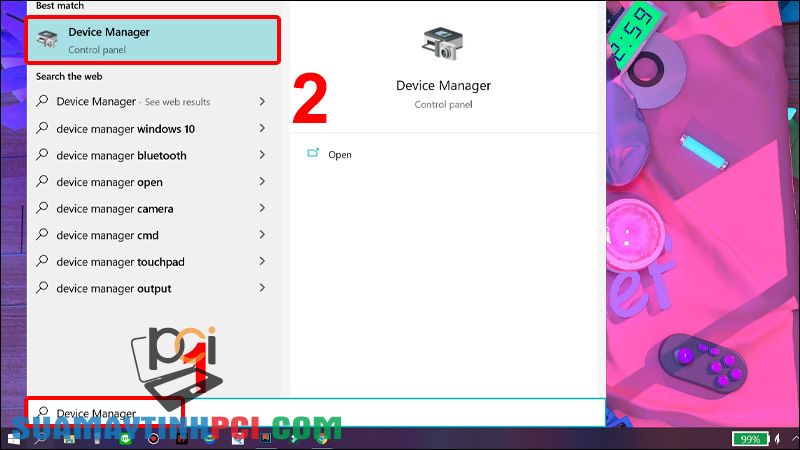Viewport: 800px width, 450px height.
Task: Click the Open action icon
Action: pos(313,153)
